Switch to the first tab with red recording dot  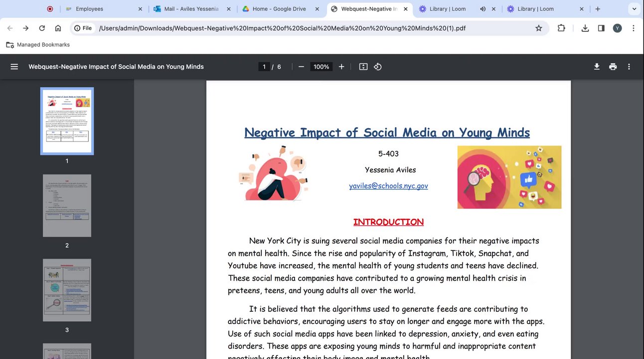point(50,9)
